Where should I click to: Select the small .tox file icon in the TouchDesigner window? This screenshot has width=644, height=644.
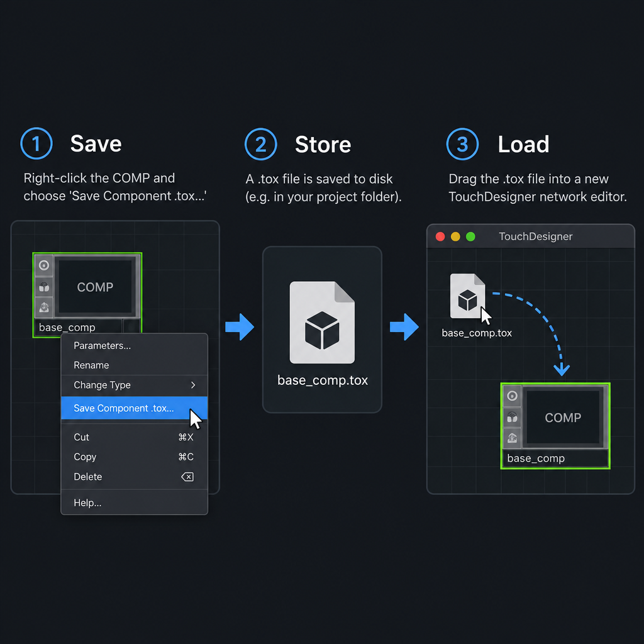coord(467,296)
